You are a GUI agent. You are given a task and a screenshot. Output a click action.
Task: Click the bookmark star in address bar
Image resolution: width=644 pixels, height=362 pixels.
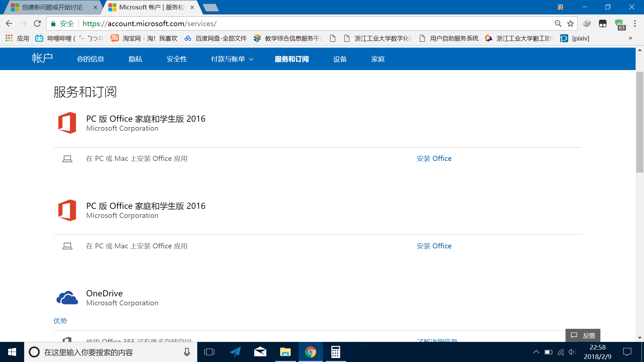click(571, 23)
